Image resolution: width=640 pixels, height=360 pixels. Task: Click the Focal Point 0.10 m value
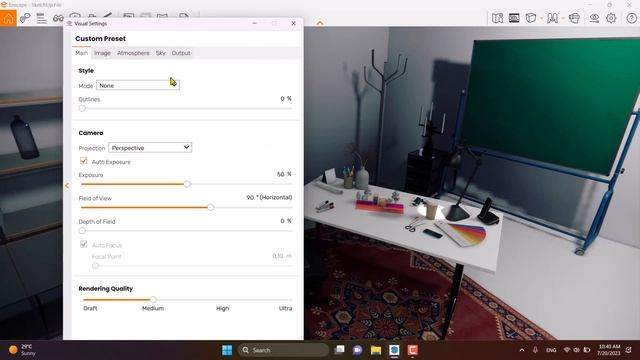tap(282, 256)
